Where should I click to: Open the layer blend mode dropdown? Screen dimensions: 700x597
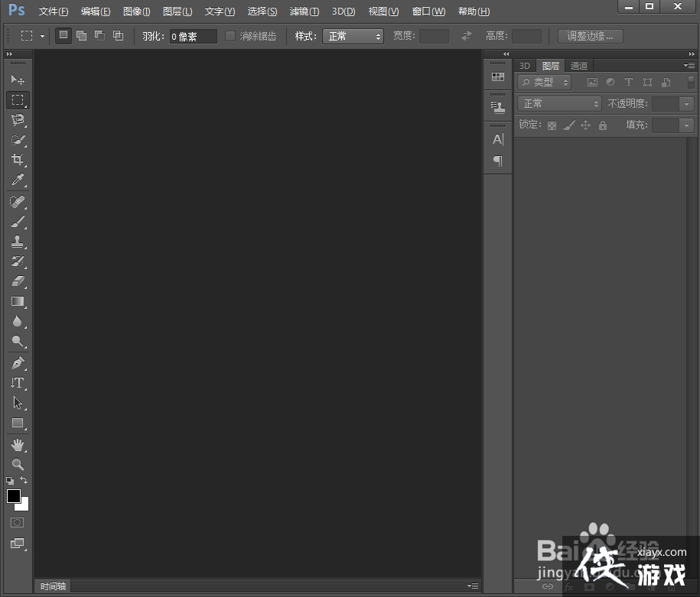(x=560, y=104)
